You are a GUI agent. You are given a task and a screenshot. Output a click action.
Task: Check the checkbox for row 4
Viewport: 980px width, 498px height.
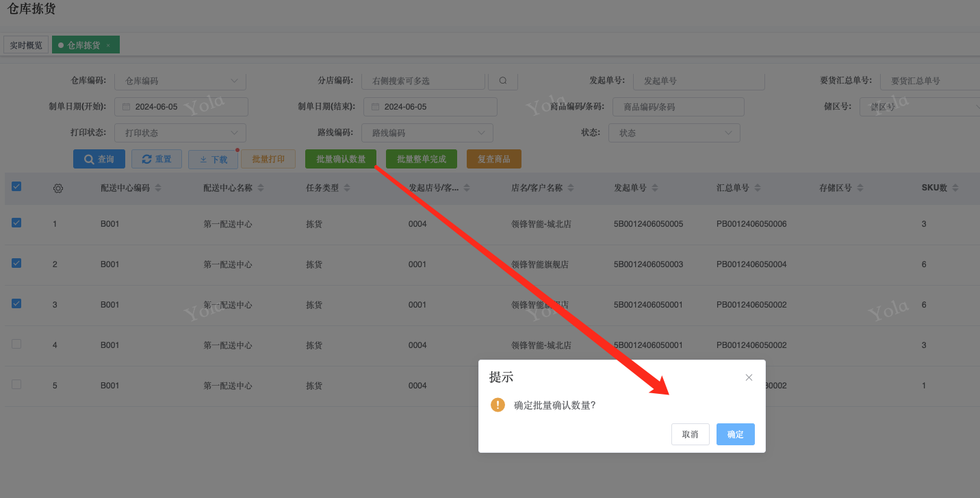(x=16, y=344)
